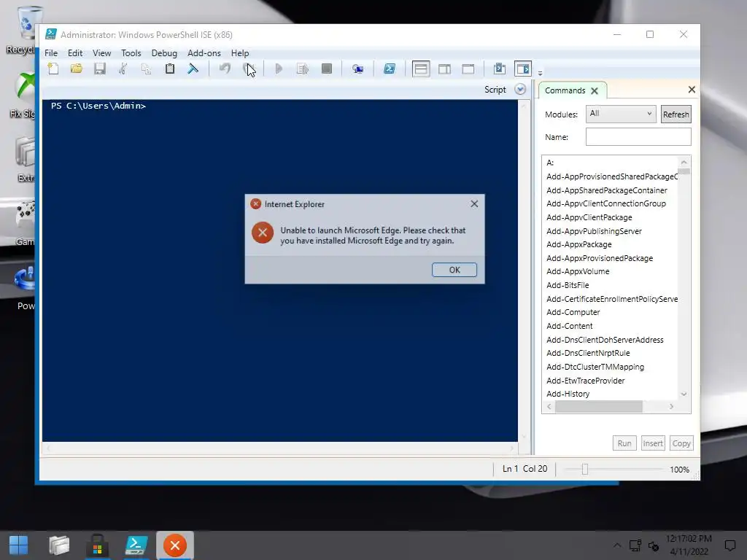Select Add-Content in command list
This screenshot has height=560, width=747.
(569, 326)
